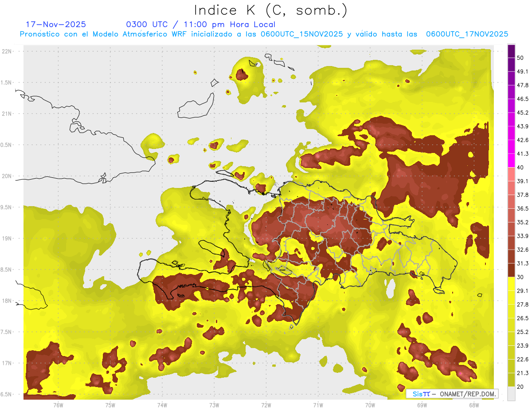Click the '19N' latitude label
The width and height of the screenshot is (532, 411).
8,239
